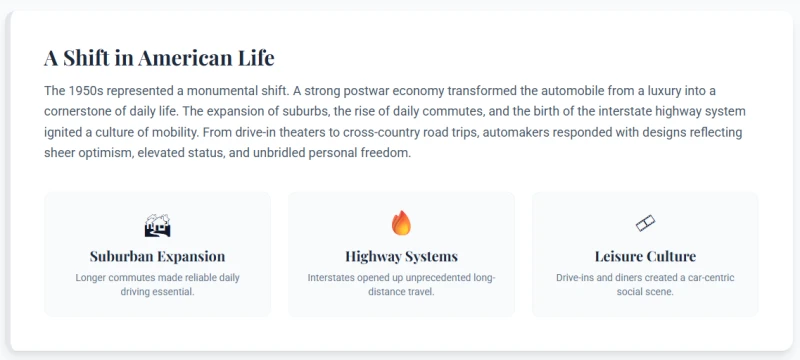
Task: Click the "Drive-ins and diners" description text
Action: [645, 285]
